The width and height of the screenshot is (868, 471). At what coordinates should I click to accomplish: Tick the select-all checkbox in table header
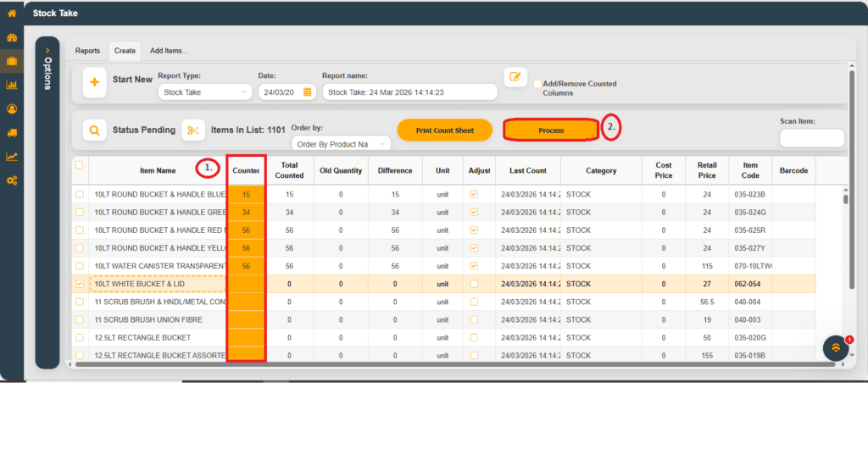click(80, 165)
